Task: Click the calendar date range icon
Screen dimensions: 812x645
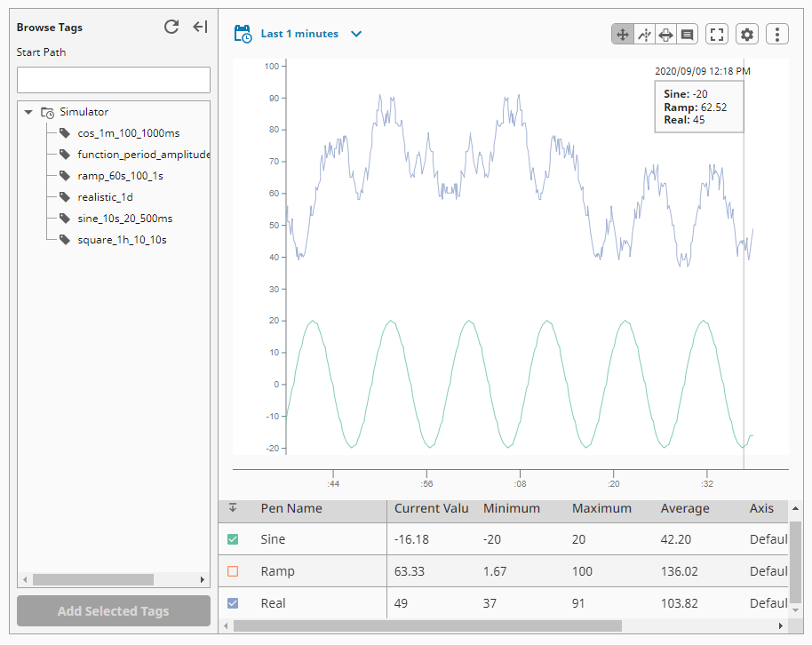Action: tap(243, 34)
